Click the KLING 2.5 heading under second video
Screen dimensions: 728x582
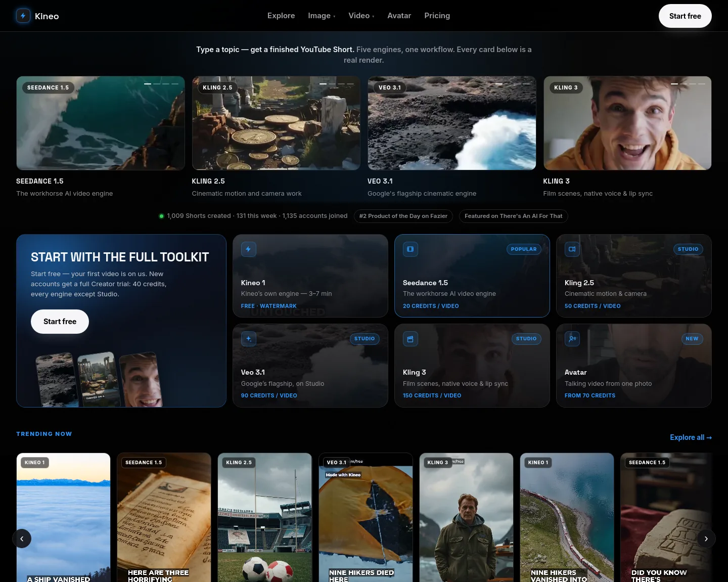(208, 181)
